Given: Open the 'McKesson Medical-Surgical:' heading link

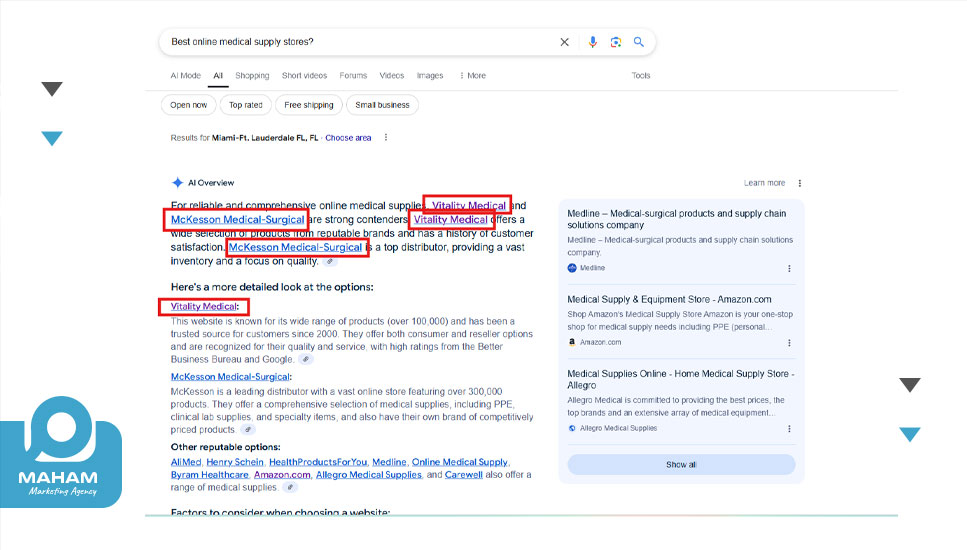Looking at the screenshot, I should click(231, 377).
